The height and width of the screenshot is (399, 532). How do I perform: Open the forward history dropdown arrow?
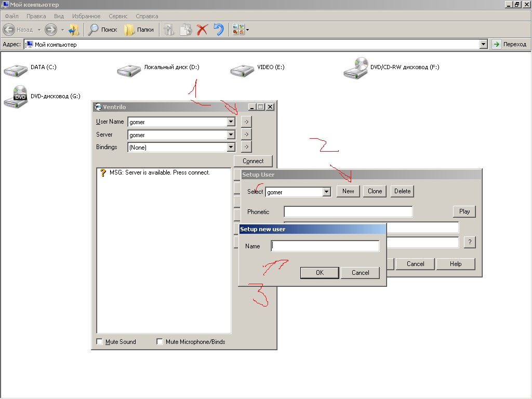62,30
